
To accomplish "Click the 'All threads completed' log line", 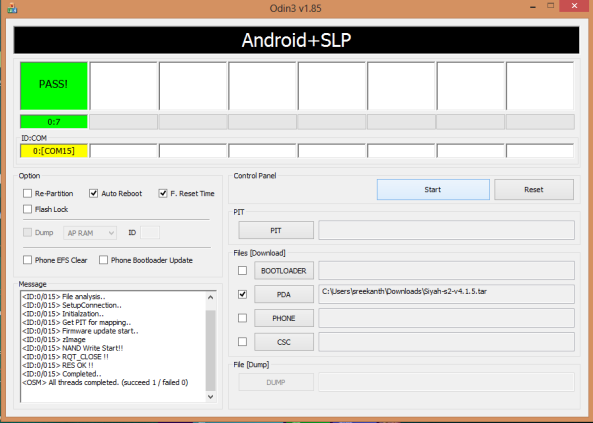I will [x=105, y=382].
